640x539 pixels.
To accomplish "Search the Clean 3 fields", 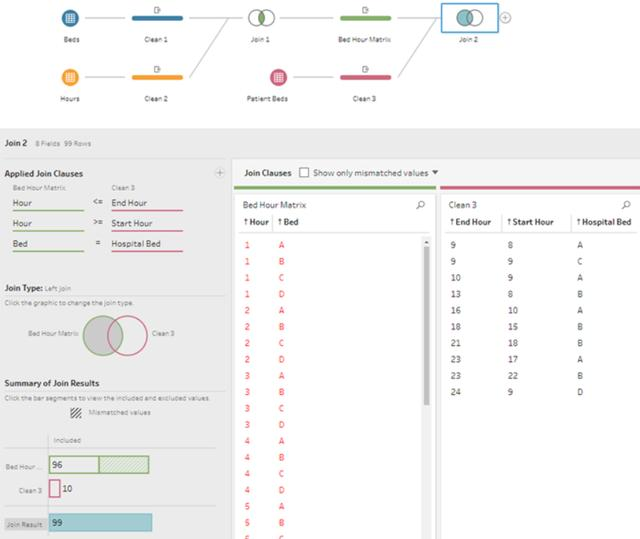I will tap(626, 205).
